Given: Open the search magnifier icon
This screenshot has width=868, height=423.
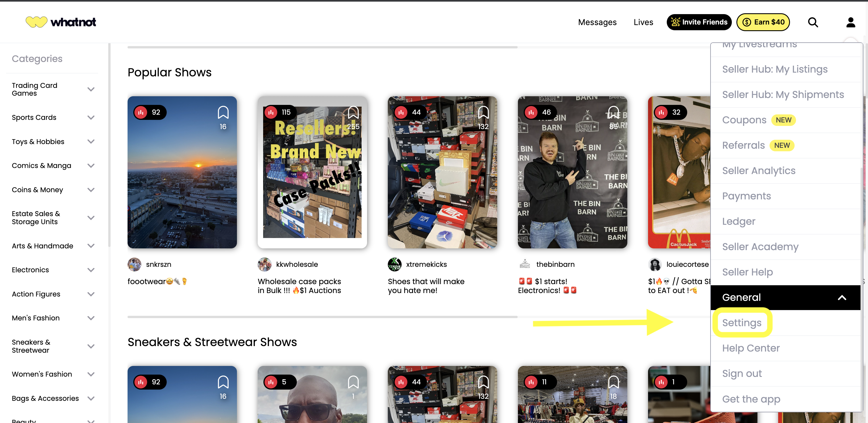Looking at the screenshot, I should pos(813,22).
